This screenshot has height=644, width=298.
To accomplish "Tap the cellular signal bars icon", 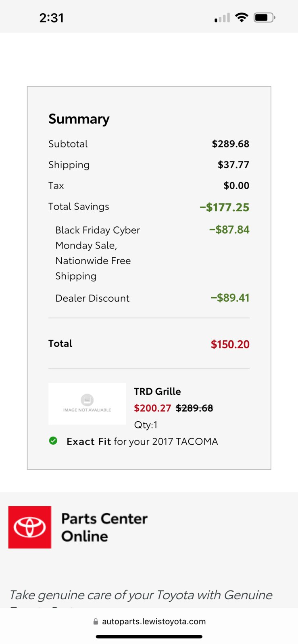I will click(222, 18).
